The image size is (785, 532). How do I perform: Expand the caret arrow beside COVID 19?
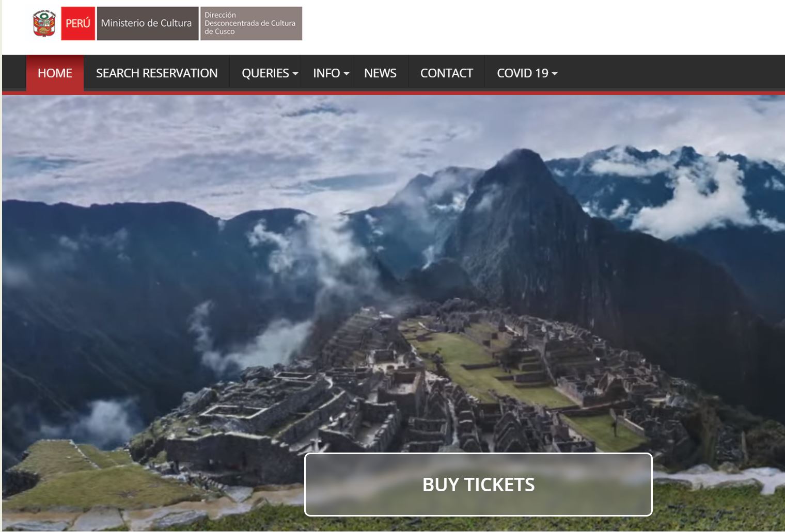[555, 74]
